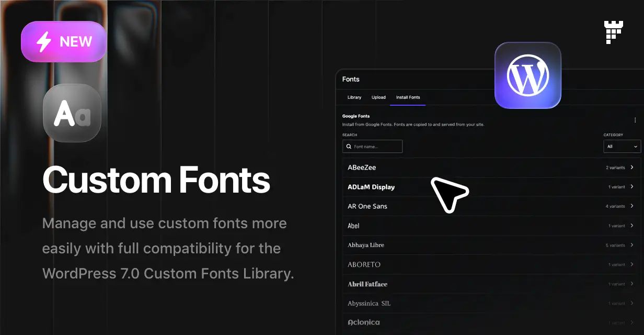This screenshot has height=335, width=644.
Task: Select the ABeeZee font name
Action: [362, 167]
